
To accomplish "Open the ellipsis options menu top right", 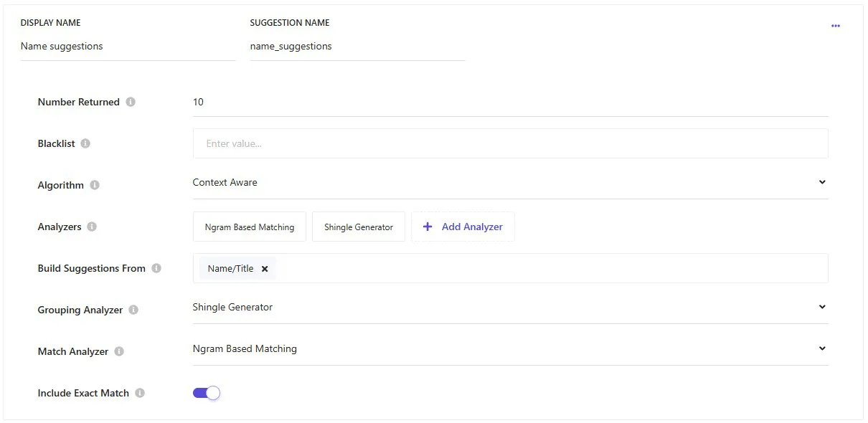I will coord(835,25).
